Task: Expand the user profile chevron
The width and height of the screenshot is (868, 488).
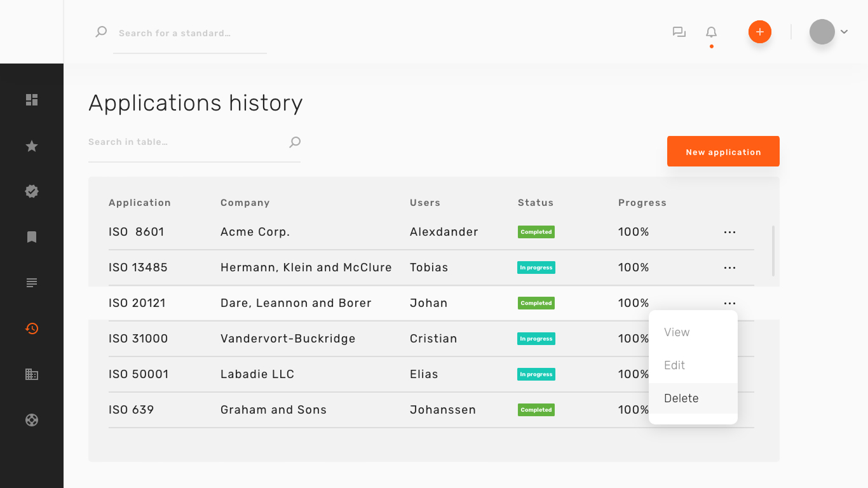Action: point(844,32)
